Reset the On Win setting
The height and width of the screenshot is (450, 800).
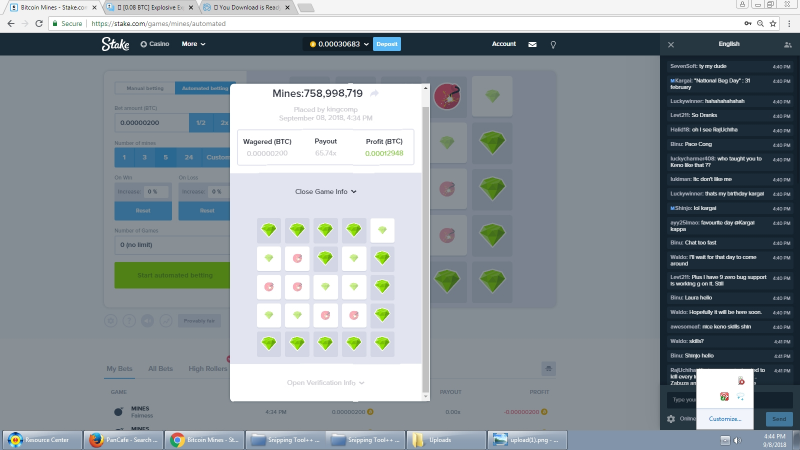tap(143, 211)
